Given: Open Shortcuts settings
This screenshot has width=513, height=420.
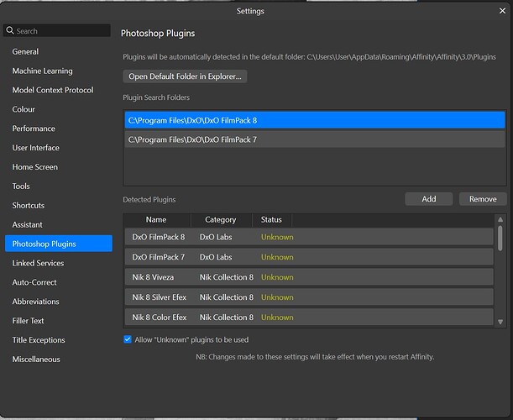Looking at the screenshot, I should 29,206.
